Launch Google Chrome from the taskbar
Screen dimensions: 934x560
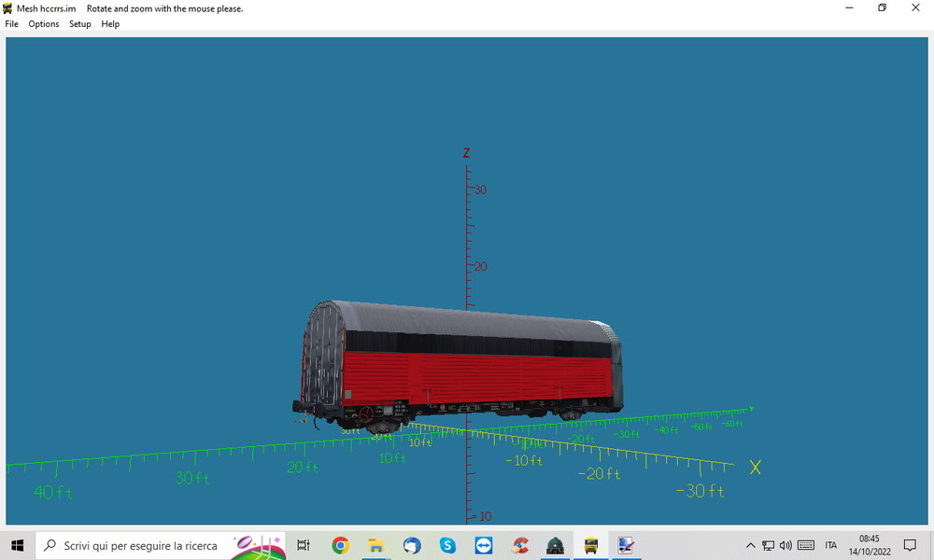point(340,545)
